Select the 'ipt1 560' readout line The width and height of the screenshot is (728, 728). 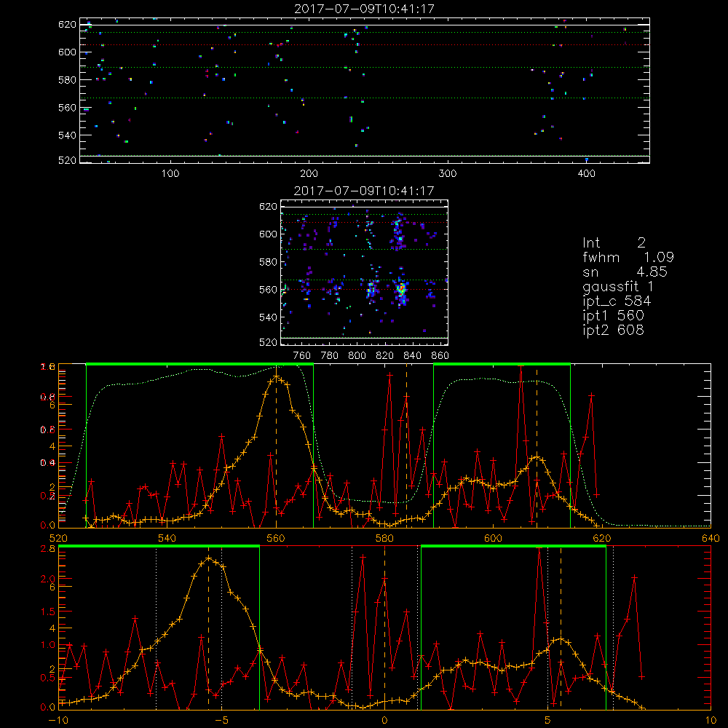click(613, 316)
